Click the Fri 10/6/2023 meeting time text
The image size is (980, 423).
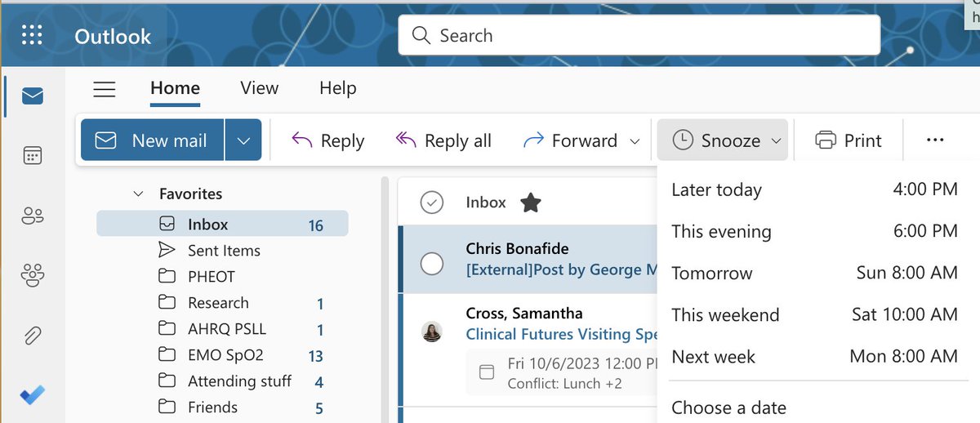(582, 363)
